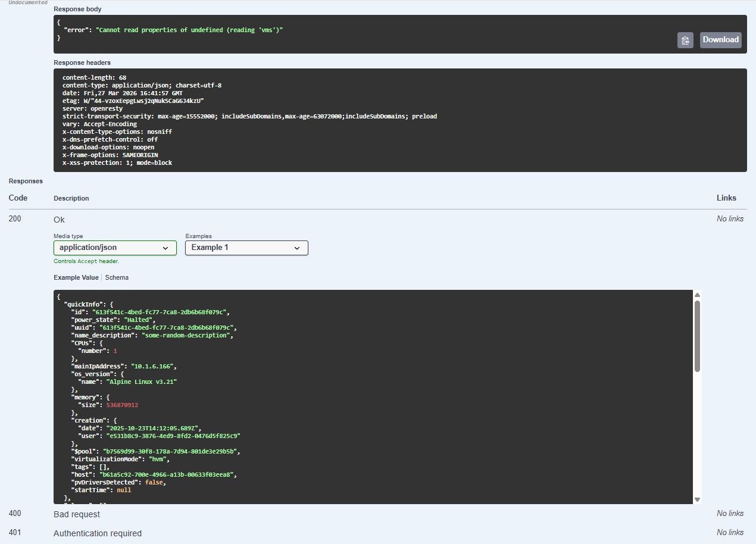The height and width of the screenshot is (544, 756).
Task: Click the etag line in response headers
Action: point(133,101)
